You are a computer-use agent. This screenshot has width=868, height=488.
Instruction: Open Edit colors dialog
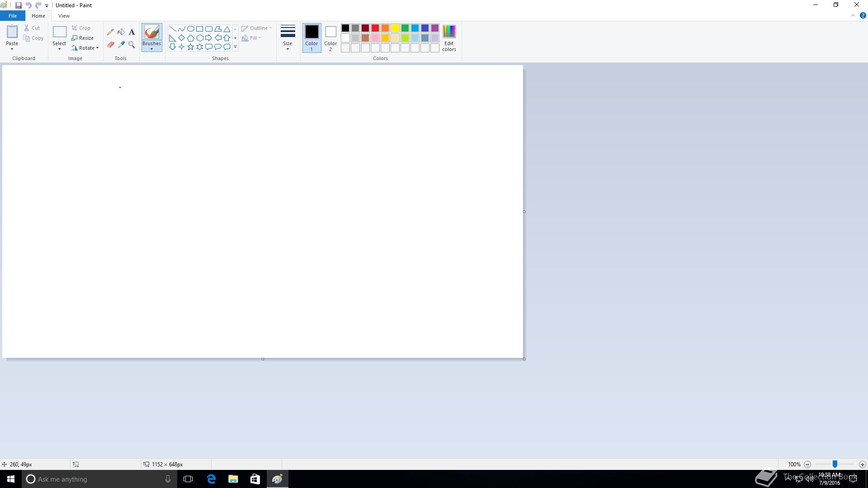(x=449, y=38)
